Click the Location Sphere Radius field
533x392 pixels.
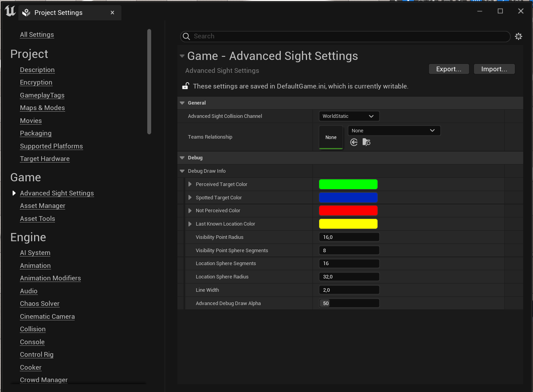coord(349,277)
